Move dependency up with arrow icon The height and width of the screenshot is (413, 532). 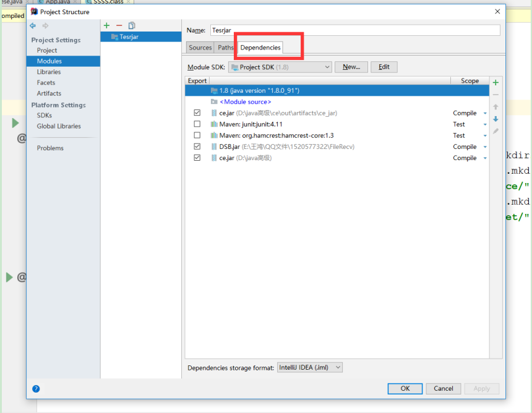point(496,107)
